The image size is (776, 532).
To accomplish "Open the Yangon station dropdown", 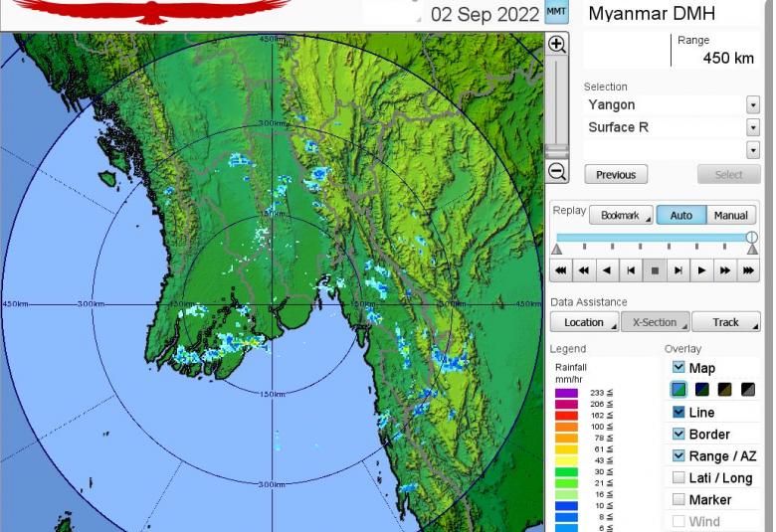I will [x=752, y=105].
